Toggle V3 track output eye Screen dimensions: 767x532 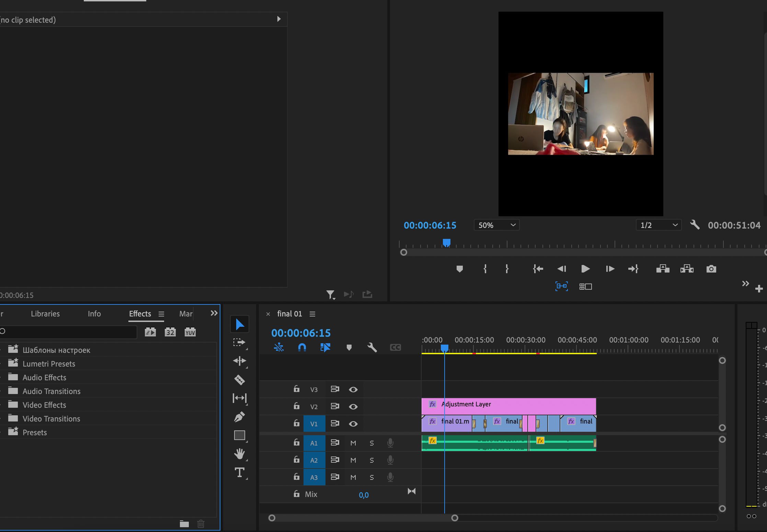pos(353,390)
